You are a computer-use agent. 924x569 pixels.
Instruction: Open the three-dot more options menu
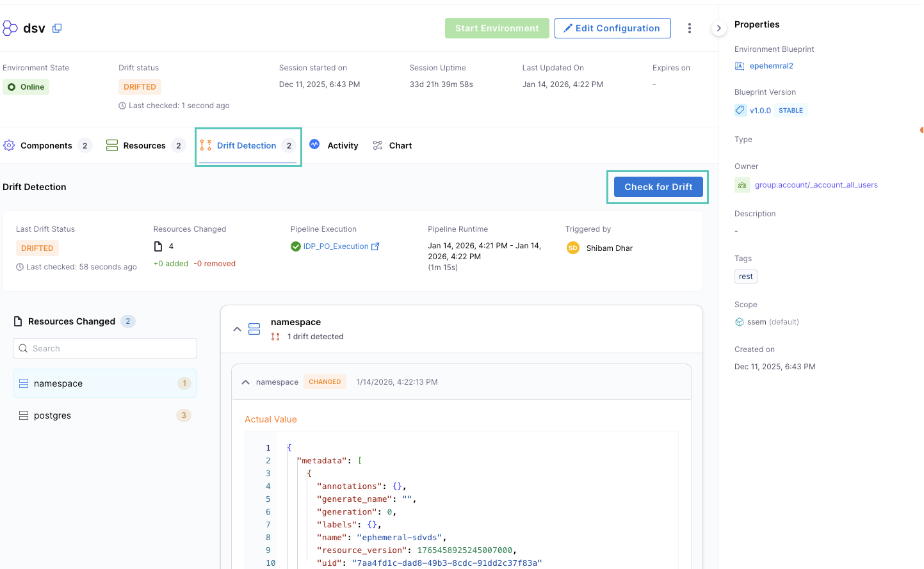coord(689,28)
